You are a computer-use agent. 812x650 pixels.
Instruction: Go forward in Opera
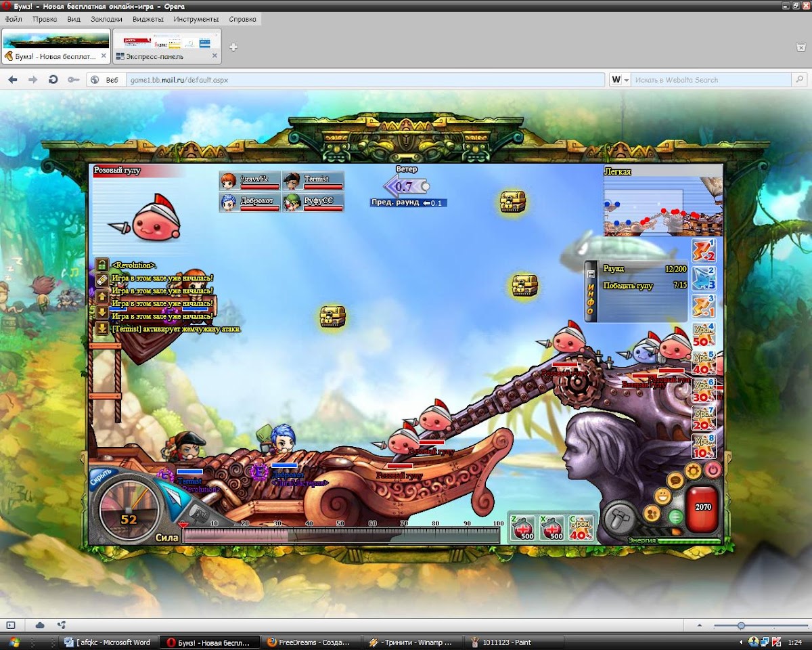(x=32, y=80)
